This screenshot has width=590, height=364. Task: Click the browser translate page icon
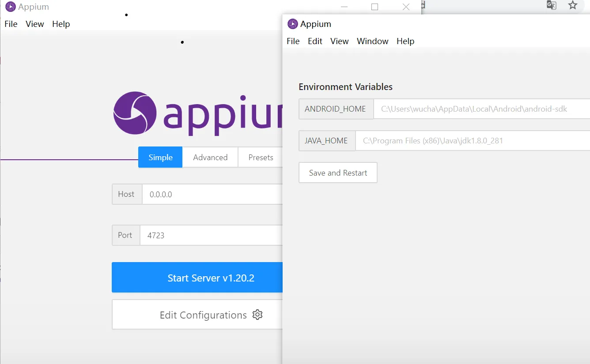552,5
